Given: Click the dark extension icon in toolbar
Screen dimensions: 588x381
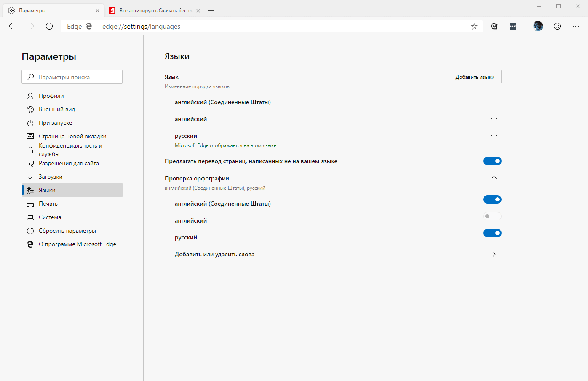Looking at the screenshot, I should [x=513, y=26].
